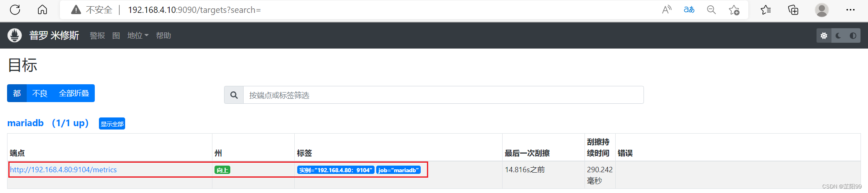Switch to light theme sun toggle
Image resolution: width=868 pixels, height=193 pixels.
[x=824, y=36]
